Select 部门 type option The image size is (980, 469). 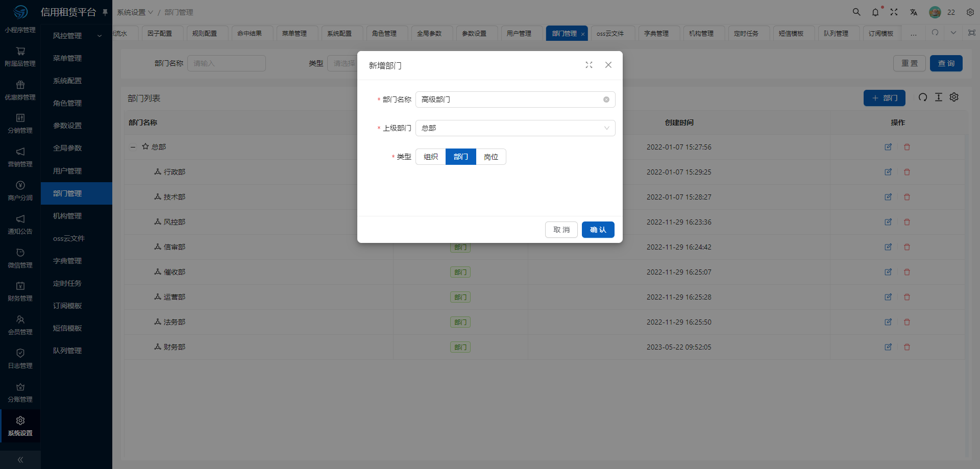(461, 157)
